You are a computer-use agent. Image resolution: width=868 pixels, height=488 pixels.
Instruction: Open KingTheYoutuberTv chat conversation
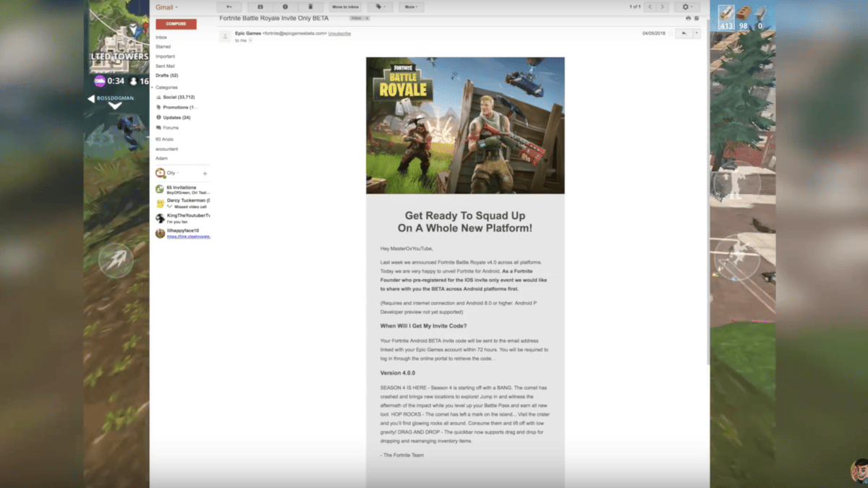pyautogui.click(x=183, y=218)
